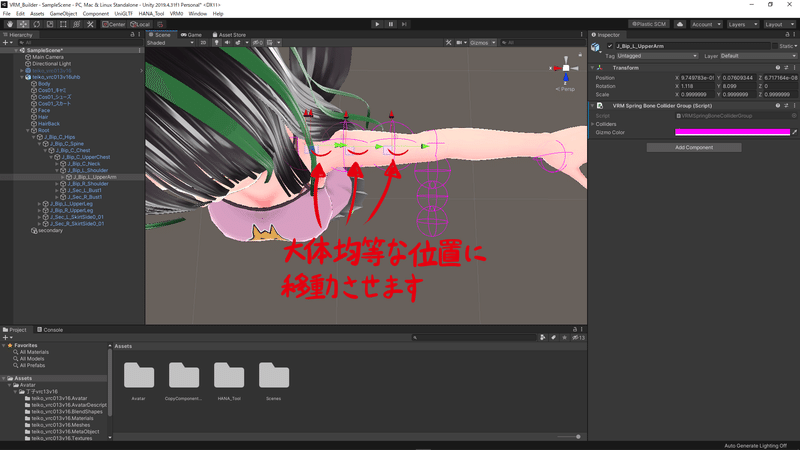This screenshot has height=450, width=800.
Task: Open scene camera settings icon
Action: click(x=459, y=43)
